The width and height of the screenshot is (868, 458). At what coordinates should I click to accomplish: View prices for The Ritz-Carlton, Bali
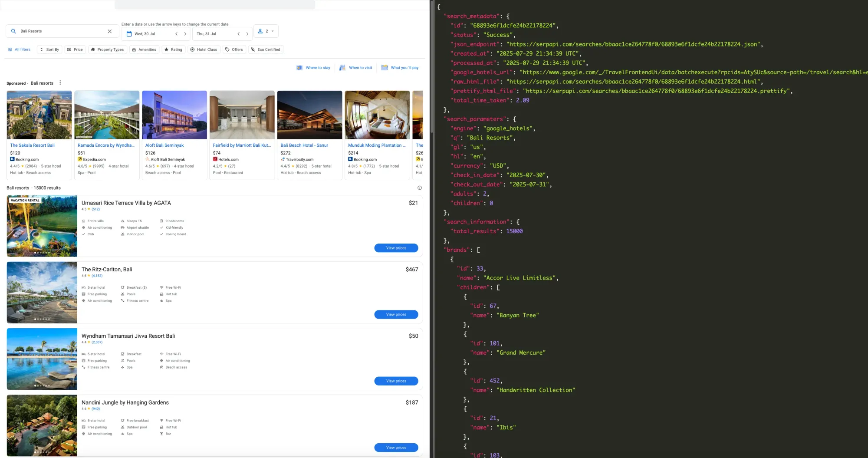coord(396,314)
